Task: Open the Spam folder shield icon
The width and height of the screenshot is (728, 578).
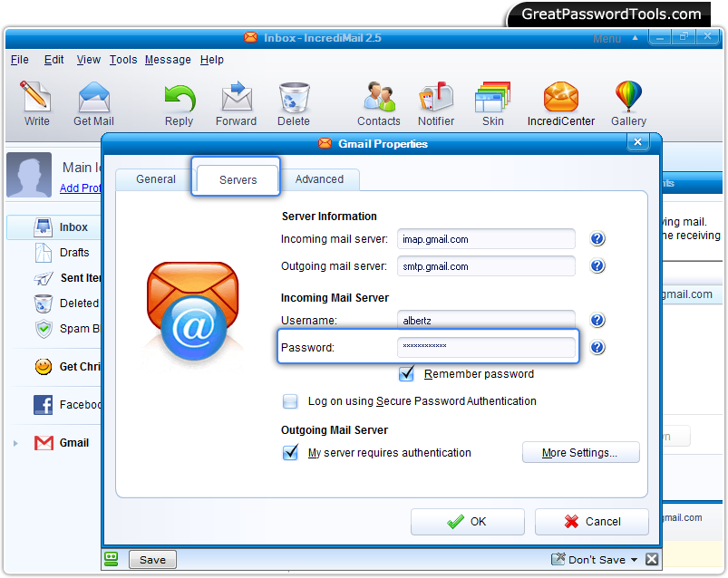Action: coord(44,329)
